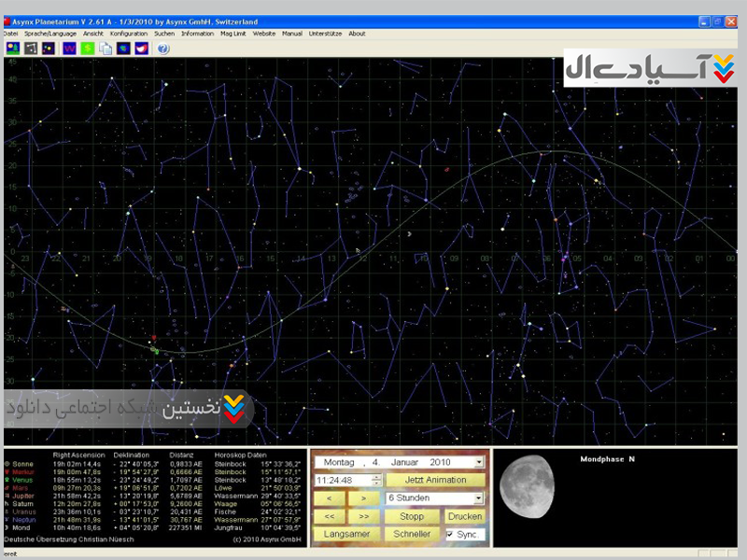Open help with the question mark icon
The image size is (747, 560).
[163, 48]
